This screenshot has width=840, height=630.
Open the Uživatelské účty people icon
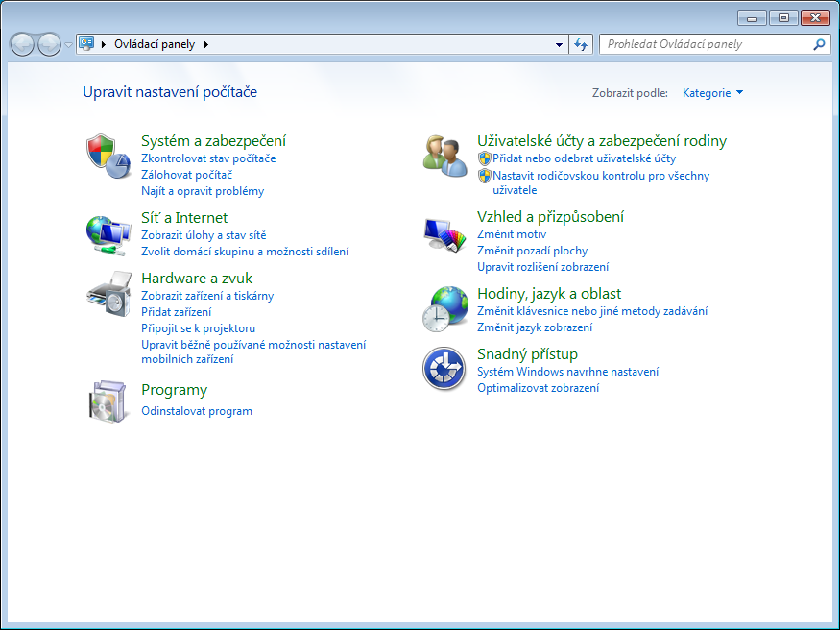tap(444, 156)
